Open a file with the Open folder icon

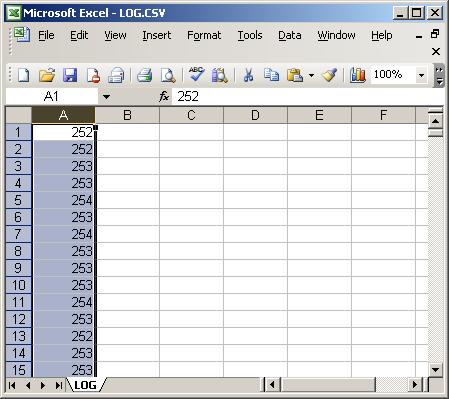point(47,75)
